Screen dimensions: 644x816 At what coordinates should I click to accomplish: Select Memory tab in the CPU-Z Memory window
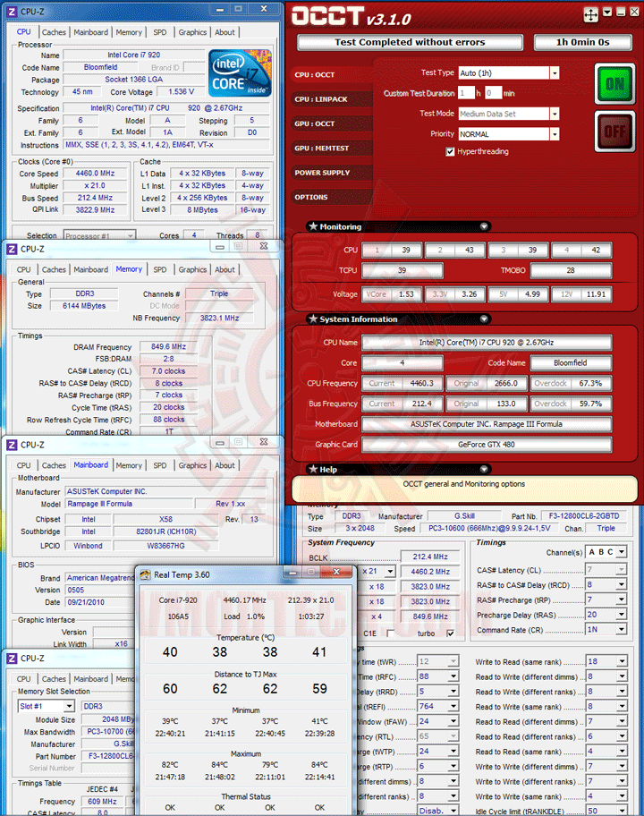pyautogui.click(x=129, y=269)
